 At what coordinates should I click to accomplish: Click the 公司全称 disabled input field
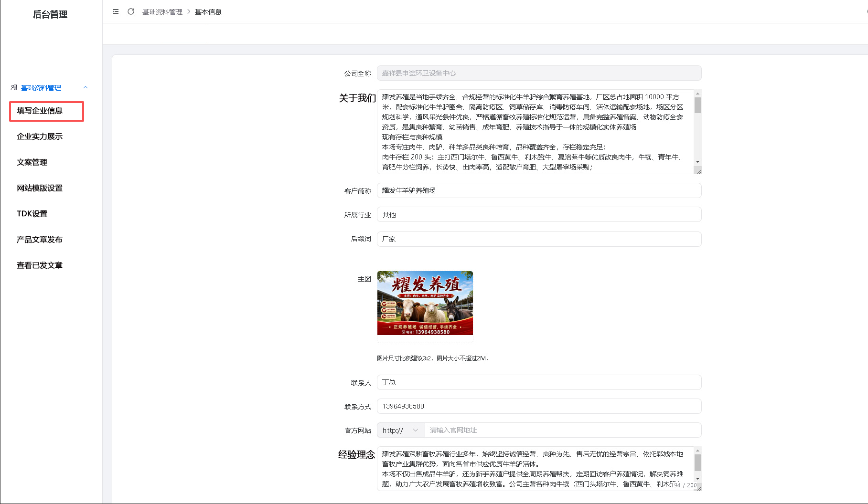pos(539,73)
